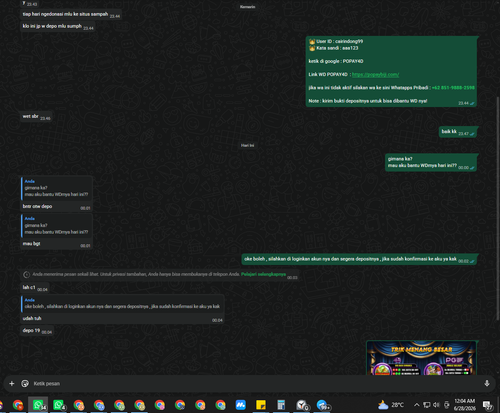The height and width of the screenshot is (413, 500).
Task: Click the view-once message timer icon
Action: point(26,274)
